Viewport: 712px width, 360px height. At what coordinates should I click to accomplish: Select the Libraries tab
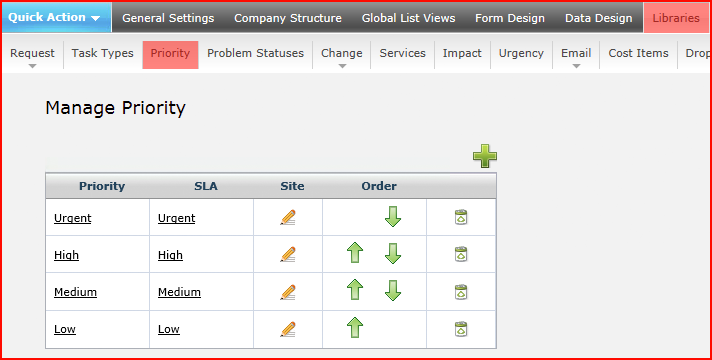(676, 18)
